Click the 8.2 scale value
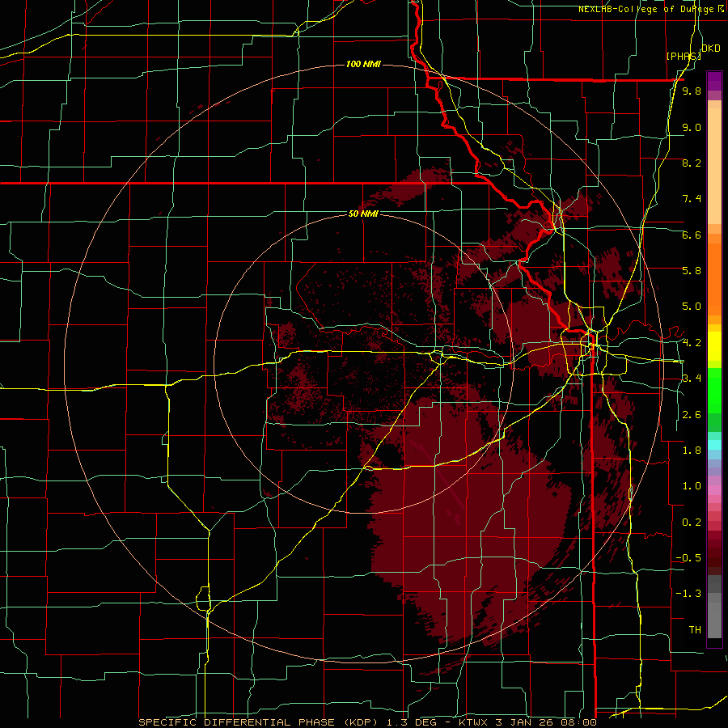Screen dimensions: 728x728 tap(692, 163)
